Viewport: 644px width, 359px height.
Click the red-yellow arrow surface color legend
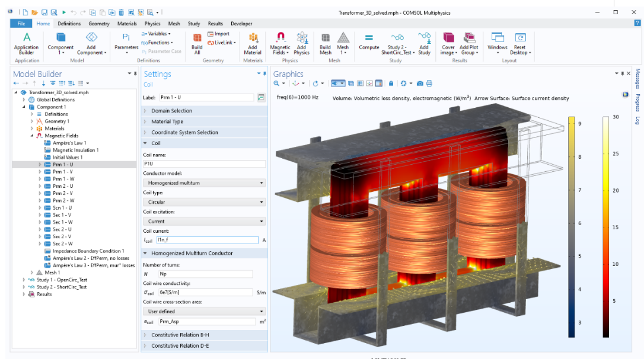(x=606, y=227)
